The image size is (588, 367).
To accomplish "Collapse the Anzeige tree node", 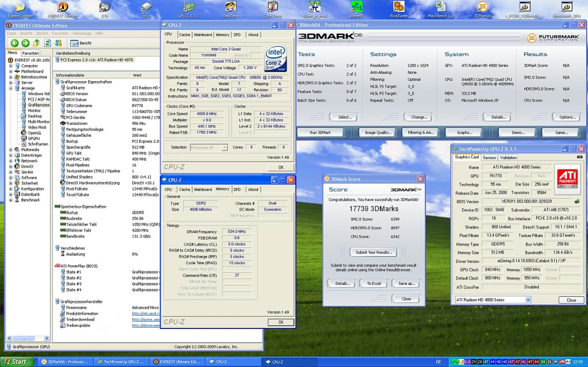I will [x=11, y=88].
